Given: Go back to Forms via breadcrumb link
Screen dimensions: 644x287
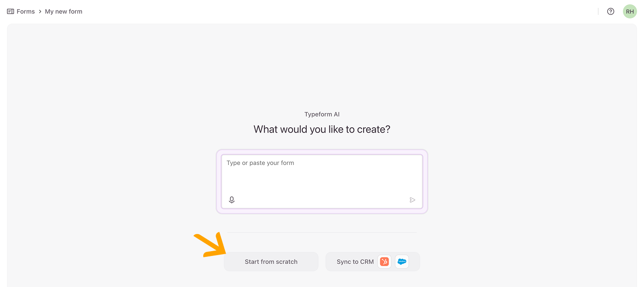Looking at the screenshot, I should [x=25, y=11].
